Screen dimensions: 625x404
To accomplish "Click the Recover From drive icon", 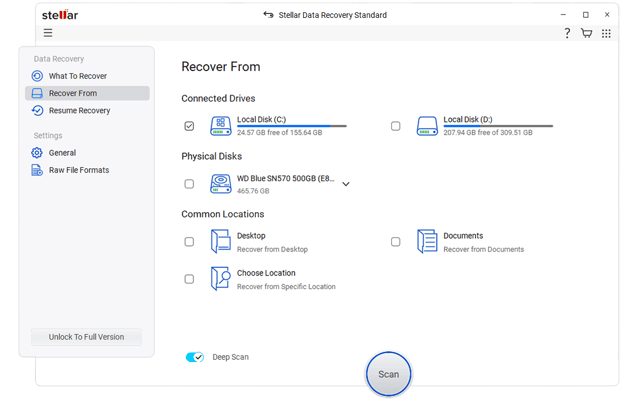I will pos(37,93).
